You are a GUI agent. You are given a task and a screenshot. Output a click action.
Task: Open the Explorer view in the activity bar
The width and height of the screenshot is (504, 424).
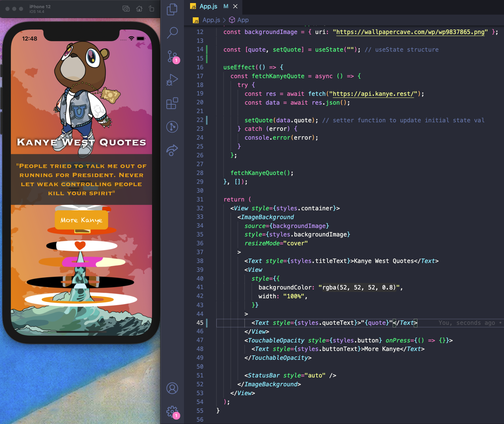[x=172, y=9]
